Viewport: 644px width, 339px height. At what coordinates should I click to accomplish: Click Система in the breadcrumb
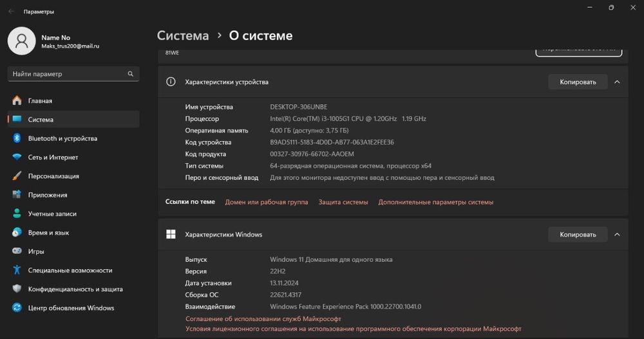183,36
